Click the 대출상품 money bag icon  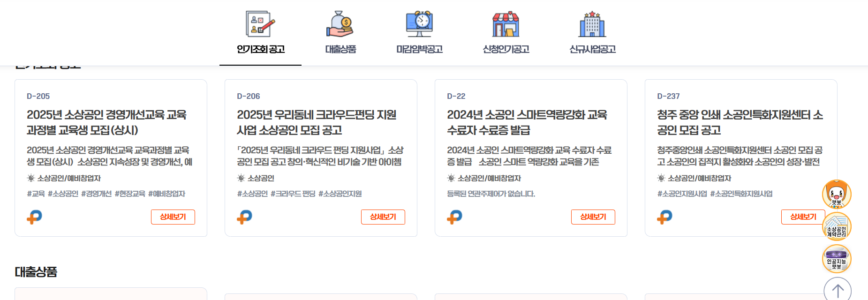point(340,24)
